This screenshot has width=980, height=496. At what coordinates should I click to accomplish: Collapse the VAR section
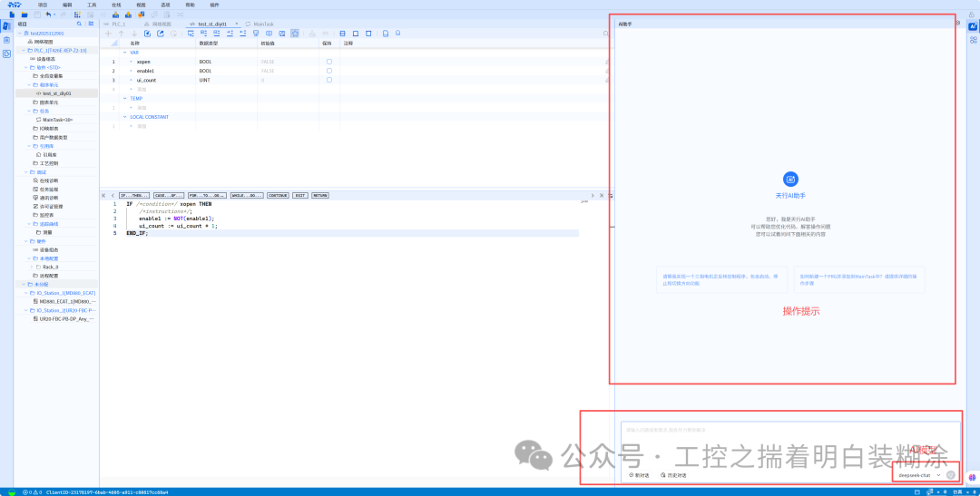125,53
